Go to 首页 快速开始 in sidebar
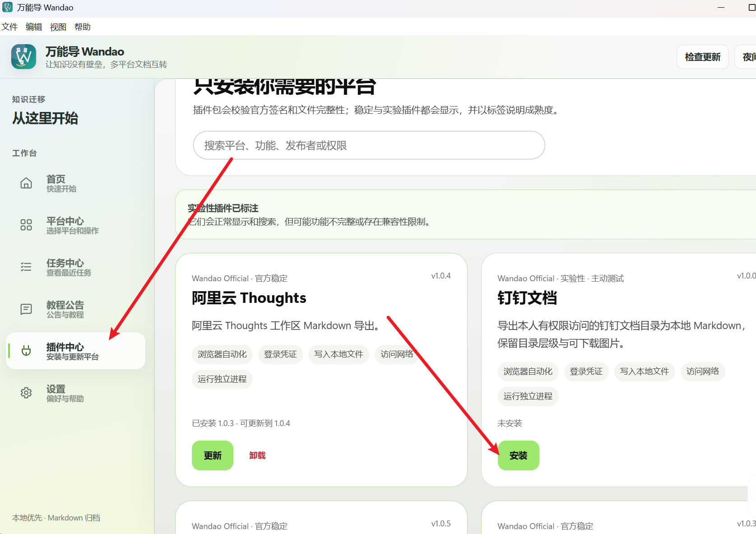Screen dimensions: 756x534 (x=75, y=183)
